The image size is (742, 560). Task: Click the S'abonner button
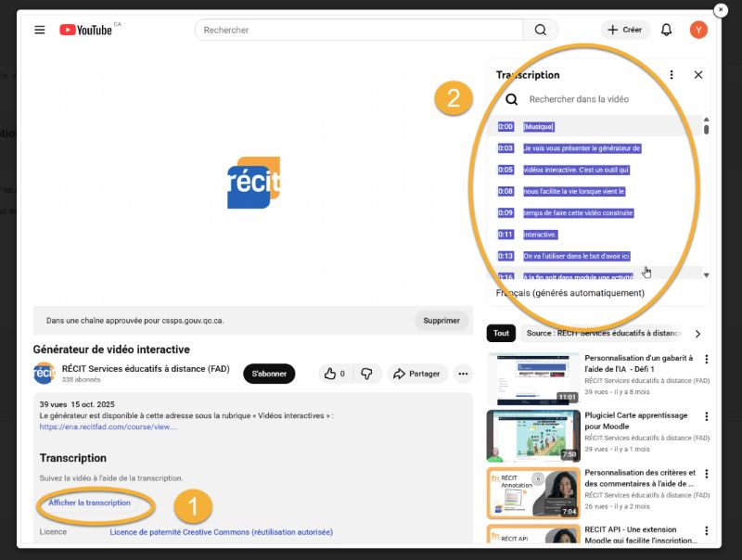click(x=268, y=374)
